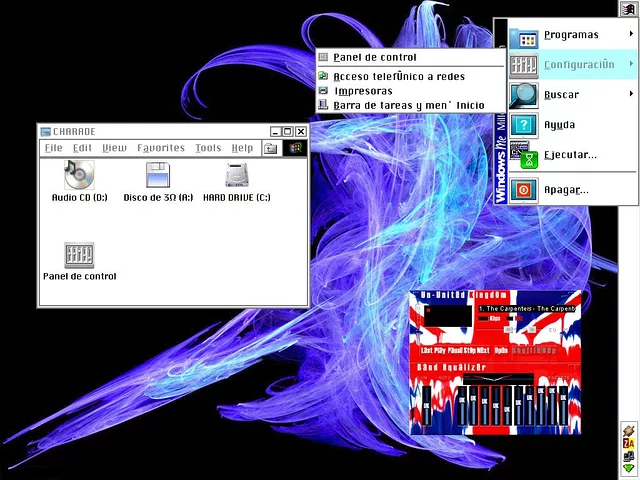640x480 pixels.
Task: Expand the Configuración submenu arrow
Action: [631, 64]
